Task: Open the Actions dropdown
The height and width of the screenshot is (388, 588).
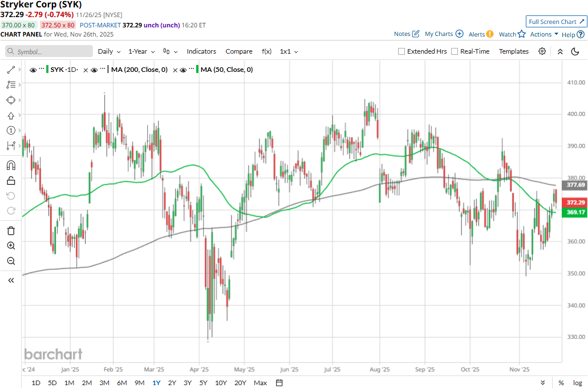Action: click(x=544, y=34)
